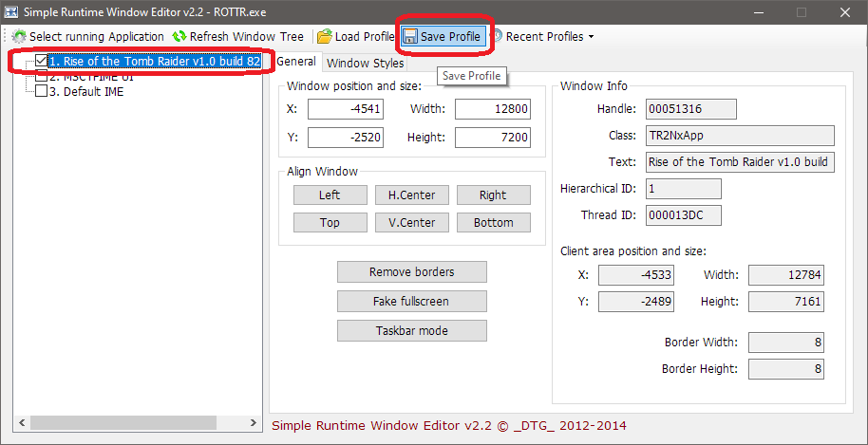Click the Select running Application gear icon

click(x=18, y=37)
